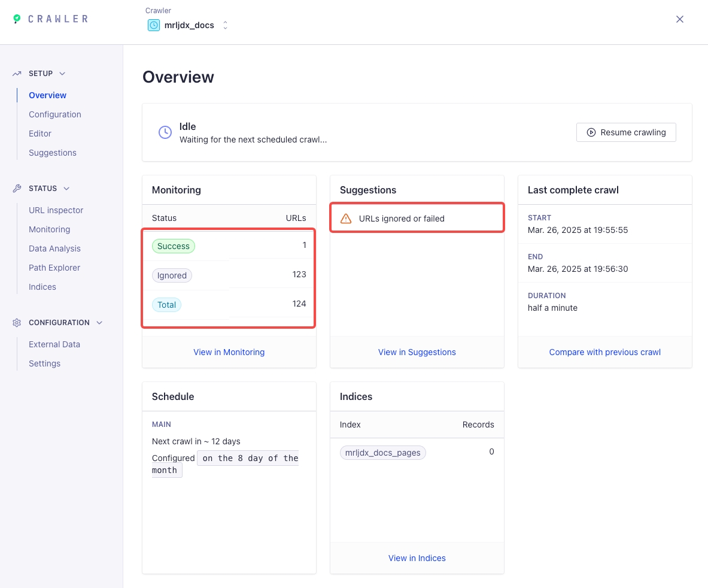
Task: Click the View in Suggestions link
Action: [x=417, y=352]
